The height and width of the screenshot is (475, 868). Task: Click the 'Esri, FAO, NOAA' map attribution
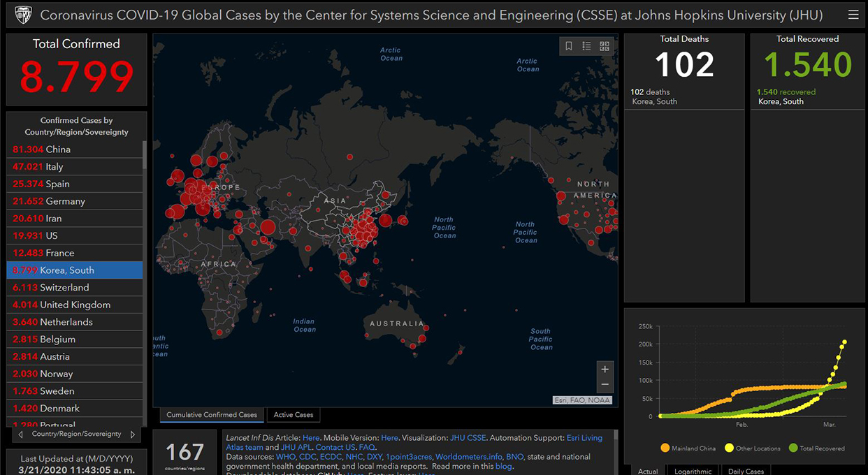(582, 400)
